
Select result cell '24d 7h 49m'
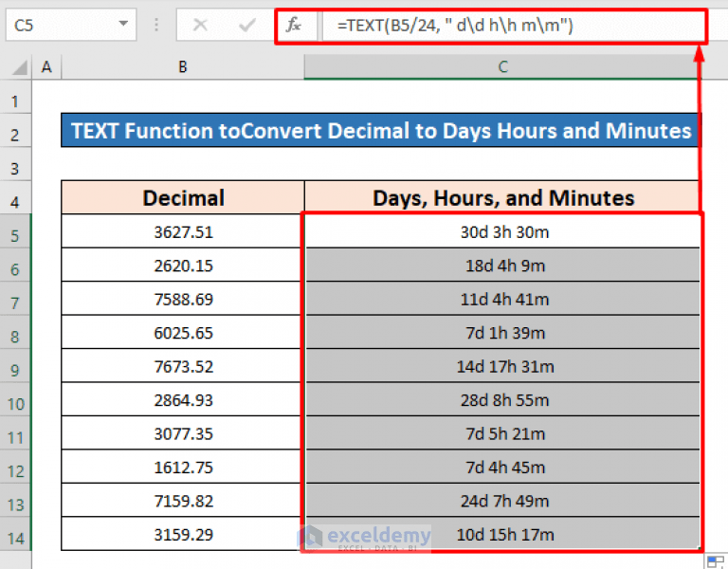point(502,501)
